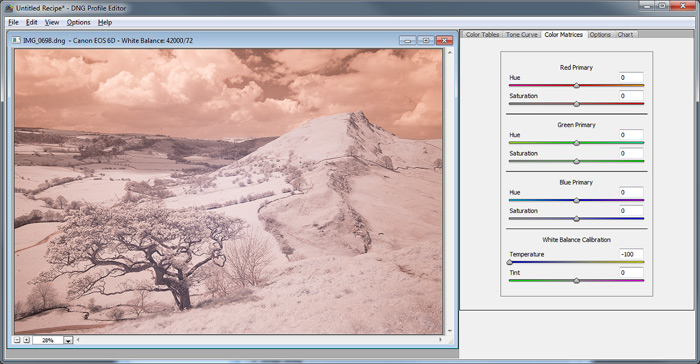Click the Red Primary heading
This screenshot has height=364, width=700.
coord(576,67)
